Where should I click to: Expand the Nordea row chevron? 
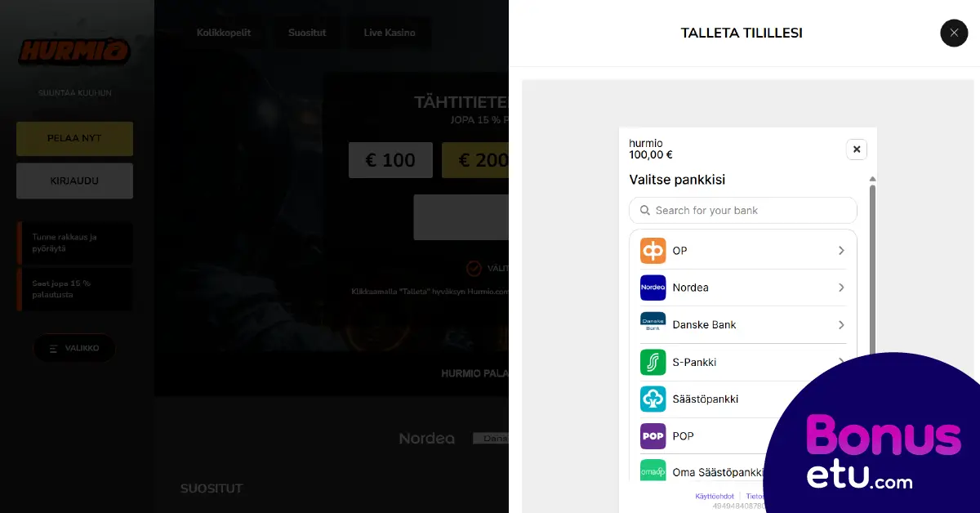841,288
